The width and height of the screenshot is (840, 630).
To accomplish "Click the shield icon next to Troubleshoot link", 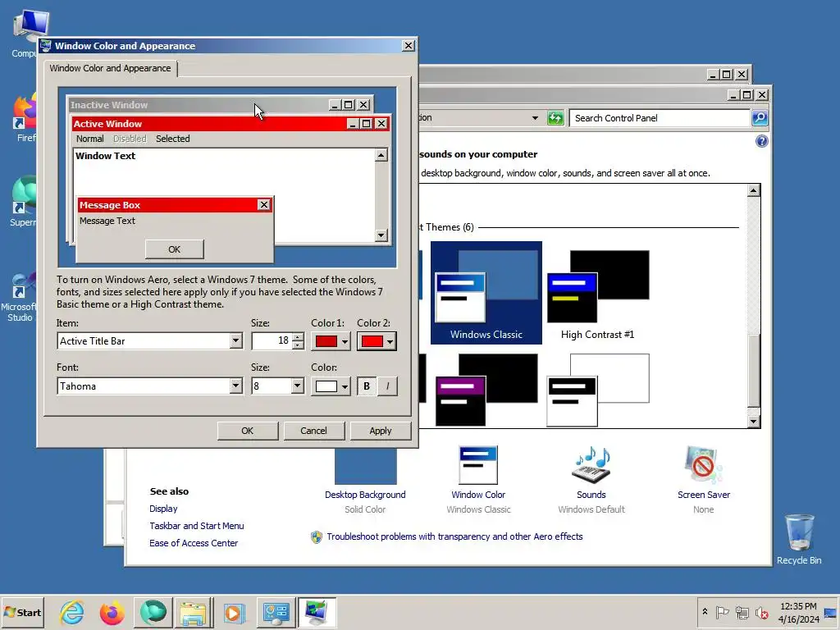I will 317,536.
